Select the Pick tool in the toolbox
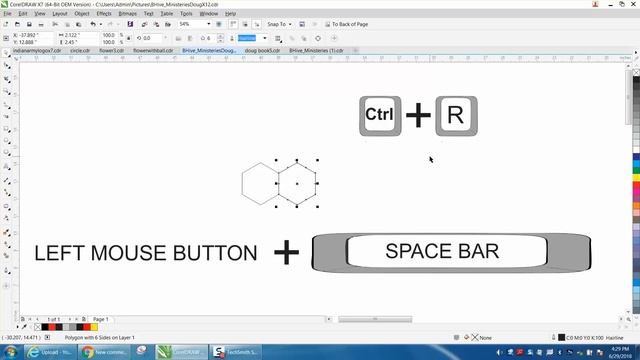 [x=6, y=53]
